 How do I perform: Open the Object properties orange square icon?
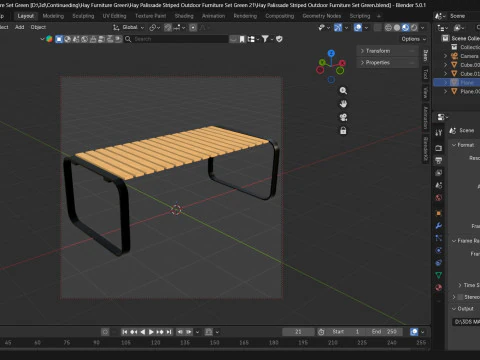439,213
